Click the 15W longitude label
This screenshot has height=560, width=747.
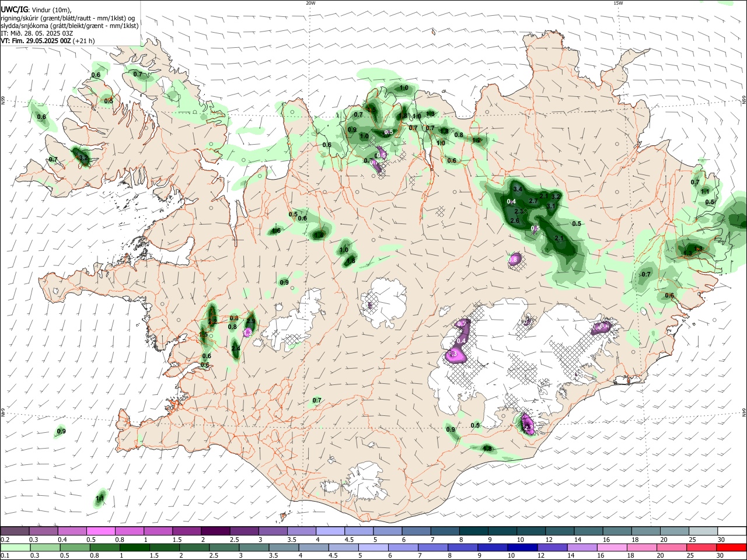click(x=618, y=3)
